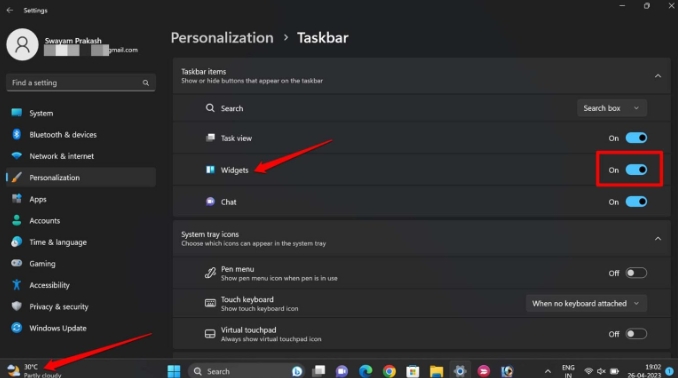
Task: Turn off the Widgets toggle
Action: (x=636, y=170)
